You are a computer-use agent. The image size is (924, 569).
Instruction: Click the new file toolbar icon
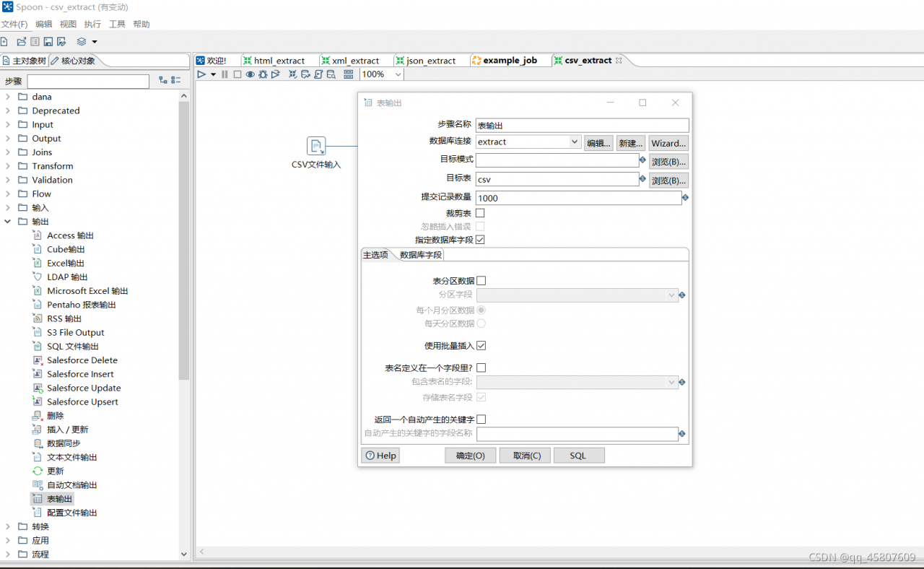[4, 42]
